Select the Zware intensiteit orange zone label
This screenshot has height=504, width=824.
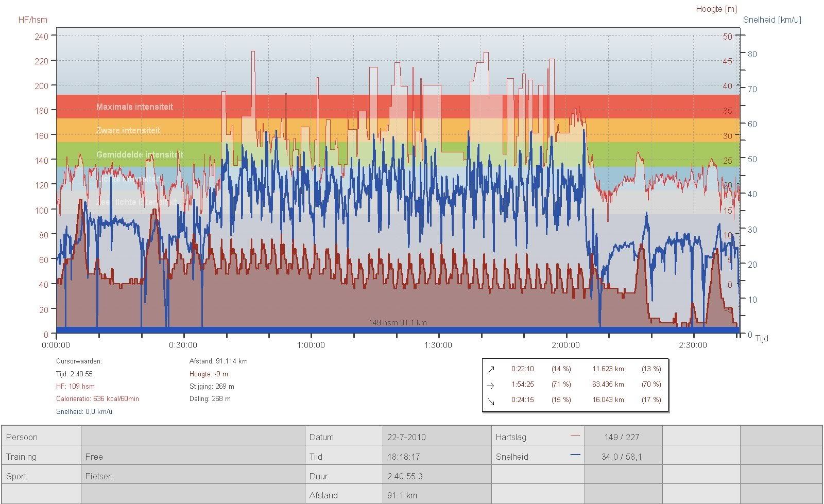point(128,131)
